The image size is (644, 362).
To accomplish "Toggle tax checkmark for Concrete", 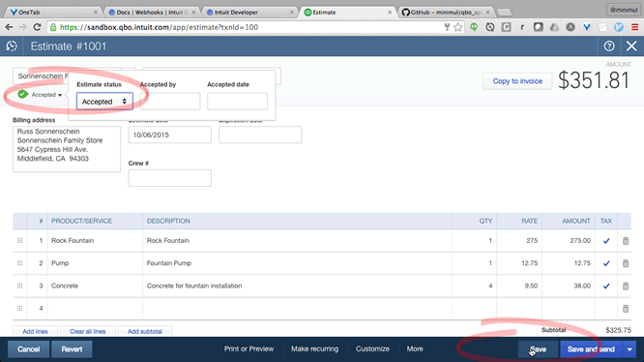I will pos(606,287).
